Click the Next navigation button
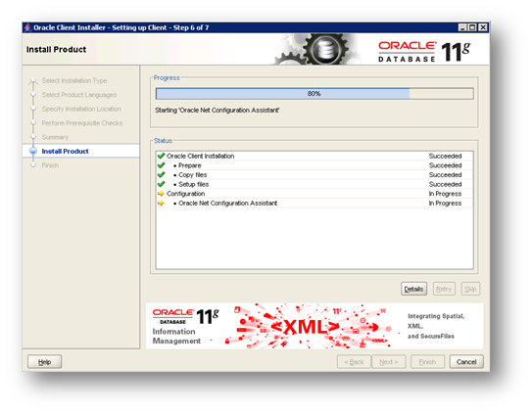The width and height of the screenshot is (532, 413). tap(389, 362)
